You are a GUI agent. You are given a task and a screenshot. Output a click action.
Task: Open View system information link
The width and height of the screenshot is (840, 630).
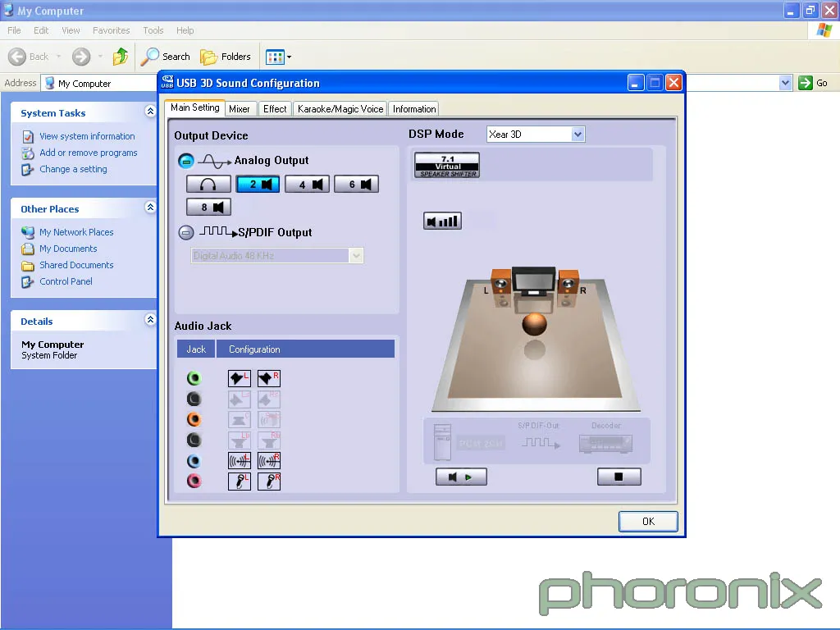[87, 136]
